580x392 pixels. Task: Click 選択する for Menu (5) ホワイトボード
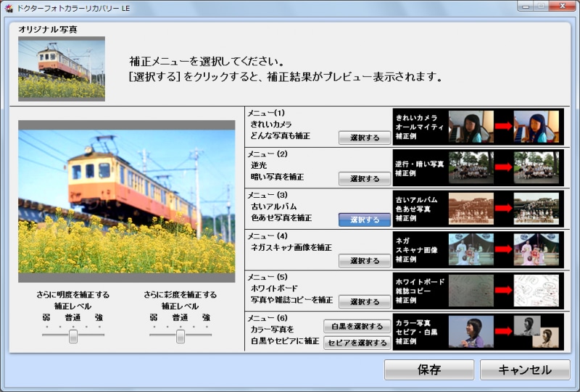365,301
